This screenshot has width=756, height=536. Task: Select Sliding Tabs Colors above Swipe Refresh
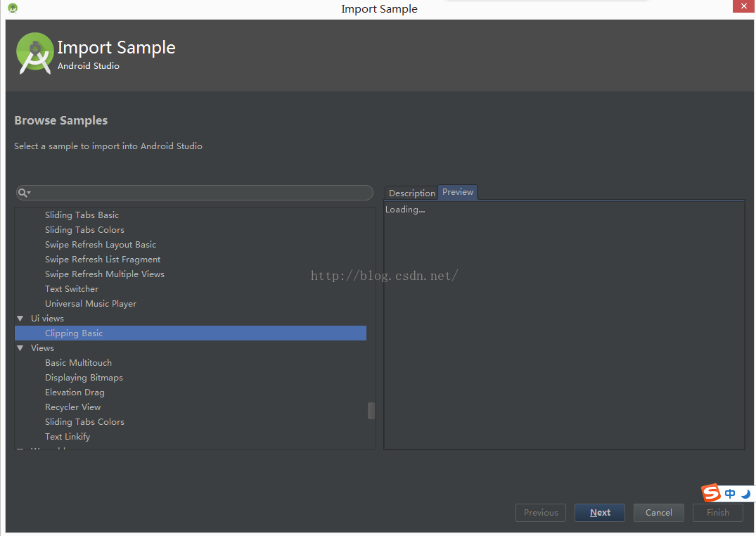(84, 229)
